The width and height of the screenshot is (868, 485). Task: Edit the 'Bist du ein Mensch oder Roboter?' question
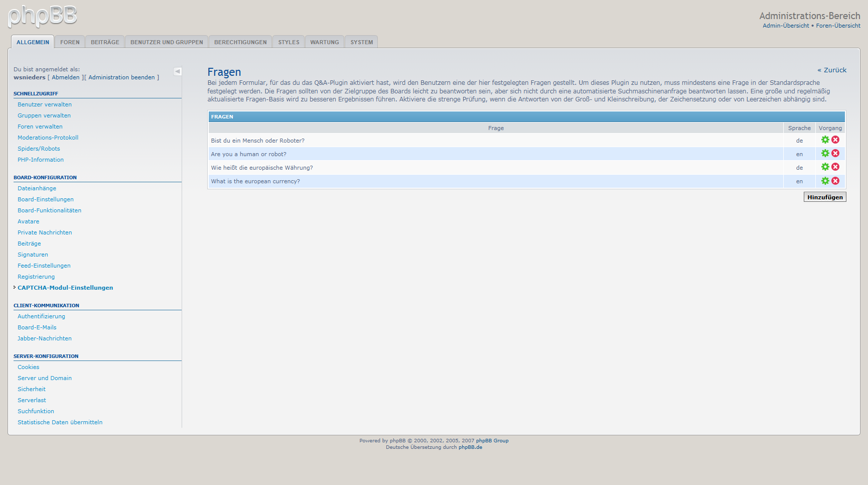point(825,140)
